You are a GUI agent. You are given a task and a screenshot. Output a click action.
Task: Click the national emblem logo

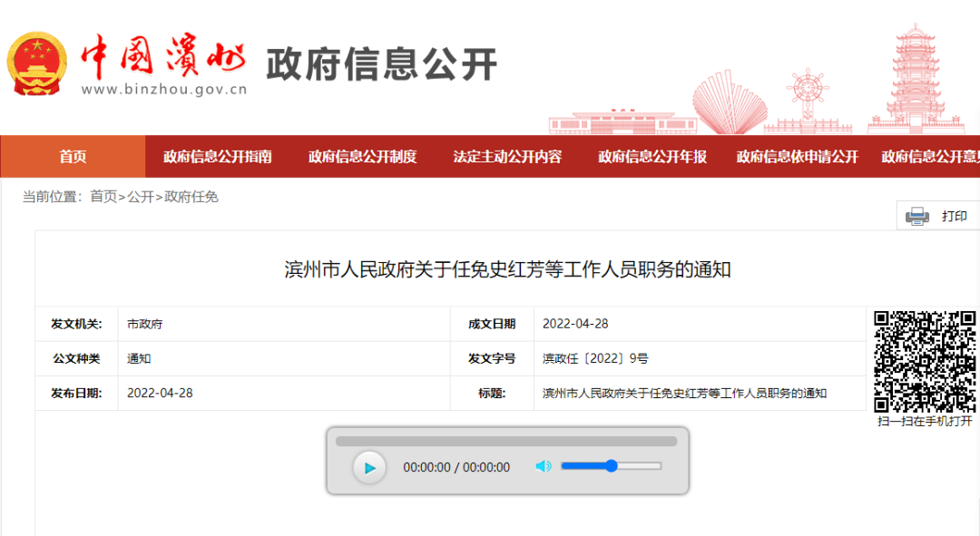coord(37,64)
